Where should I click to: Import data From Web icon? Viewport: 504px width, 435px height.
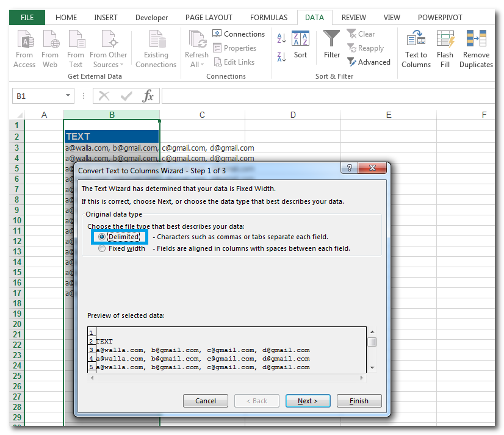(x=50, y=40)
